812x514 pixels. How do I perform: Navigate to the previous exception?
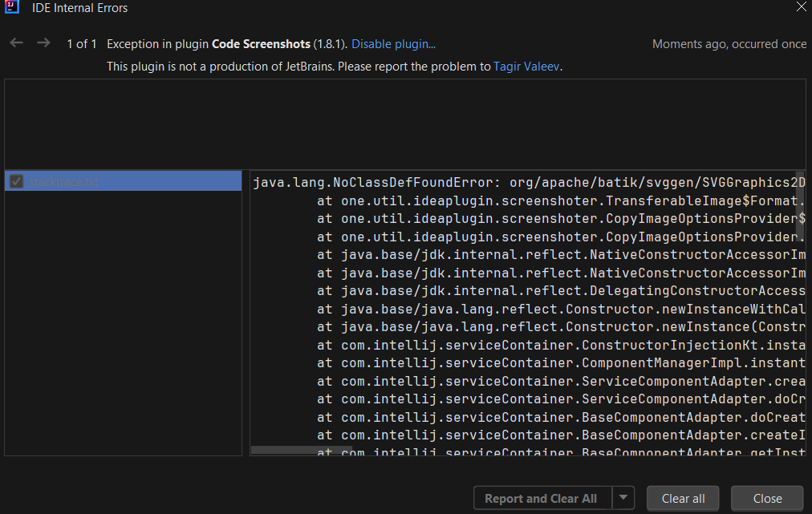(x=16, y=43)
